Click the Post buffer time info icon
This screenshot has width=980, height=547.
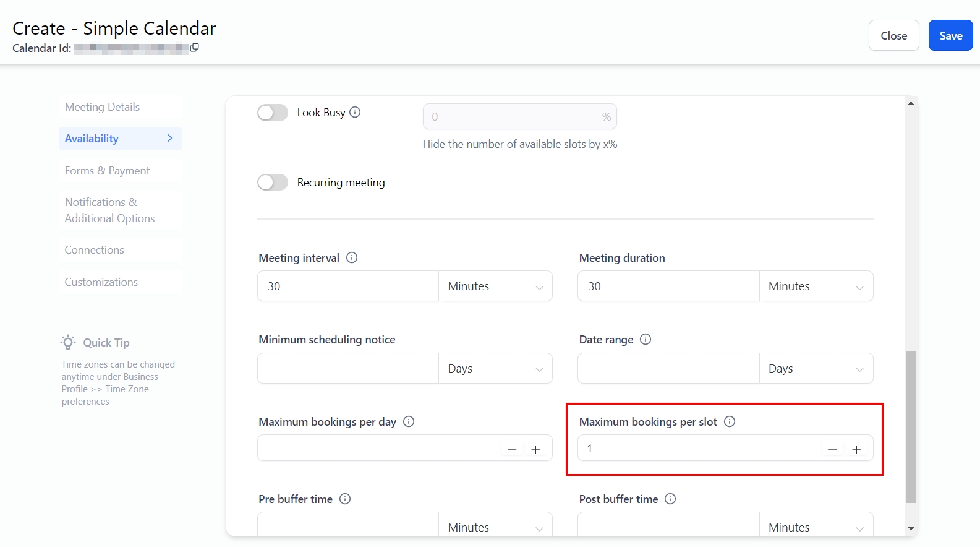[x=670, y=499]
